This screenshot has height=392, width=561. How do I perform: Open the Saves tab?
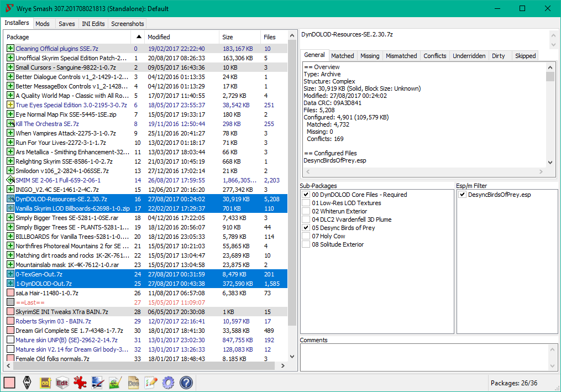tap(66, 24)
